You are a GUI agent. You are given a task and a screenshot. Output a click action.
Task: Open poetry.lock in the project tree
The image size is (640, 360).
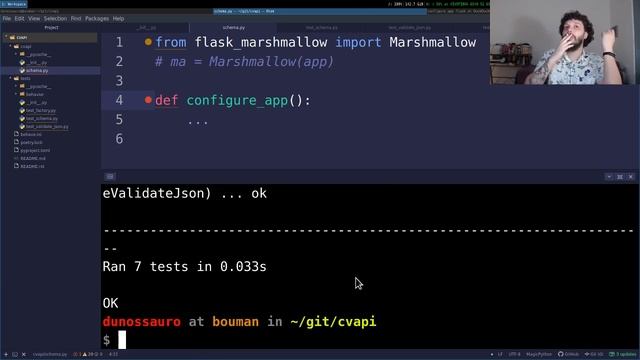tap(31, 142)
